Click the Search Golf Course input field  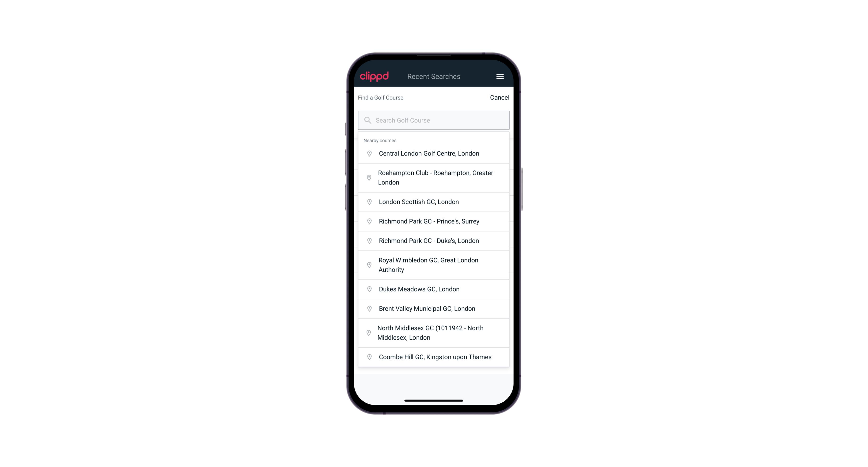(x=434, y=120)
